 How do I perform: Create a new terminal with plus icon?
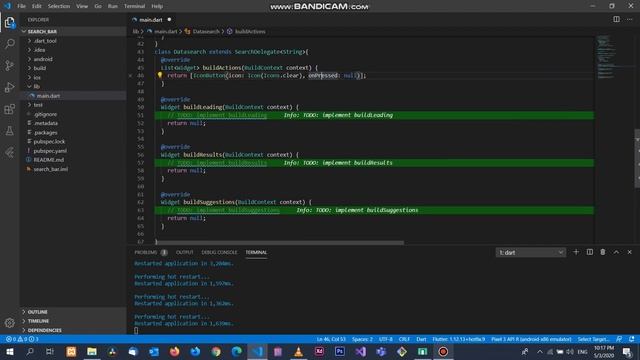coord(576,252)
